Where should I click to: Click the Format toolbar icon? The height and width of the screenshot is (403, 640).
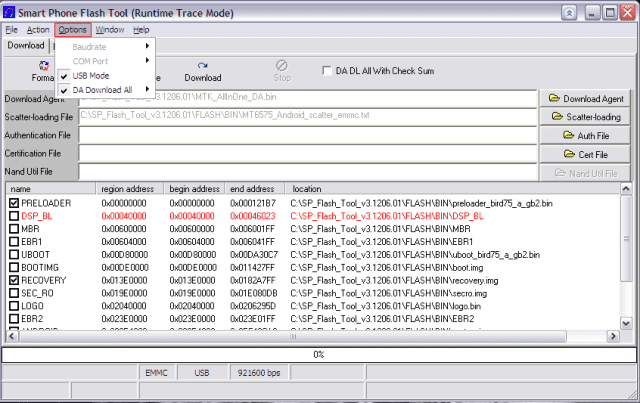point(44,66)
